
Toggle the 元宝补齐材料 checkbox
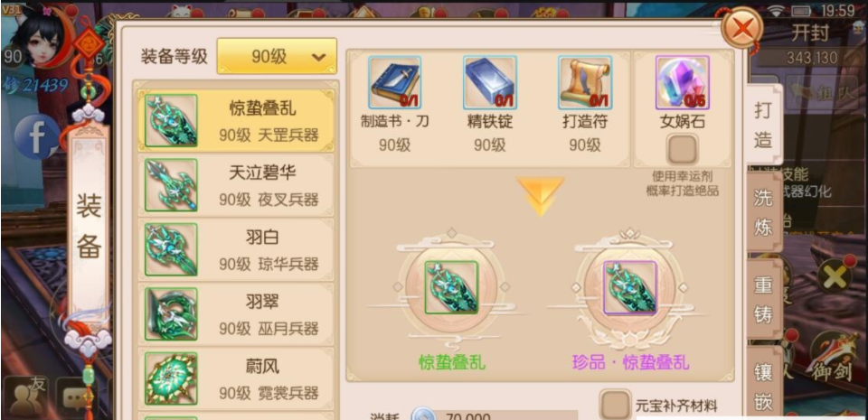[x=616, y=405]
